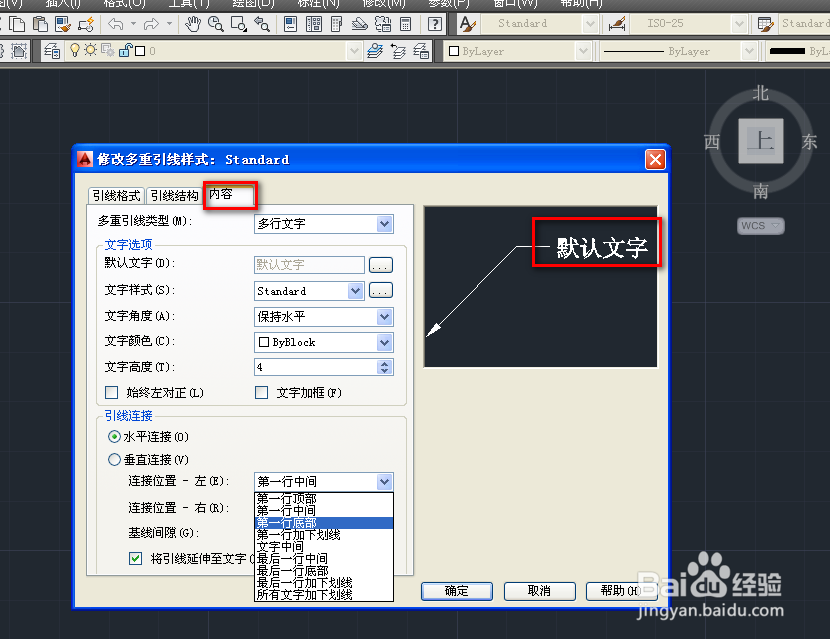Choose 第一行顶部 from the list
The height and width of the screenshot is (639, 830).
tap(324, 499)
